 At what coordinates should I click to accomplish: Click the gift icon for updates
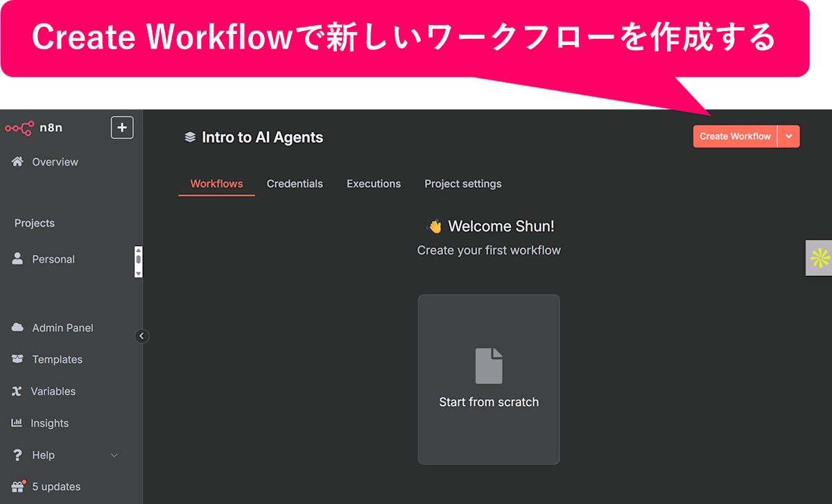(17, 486)
